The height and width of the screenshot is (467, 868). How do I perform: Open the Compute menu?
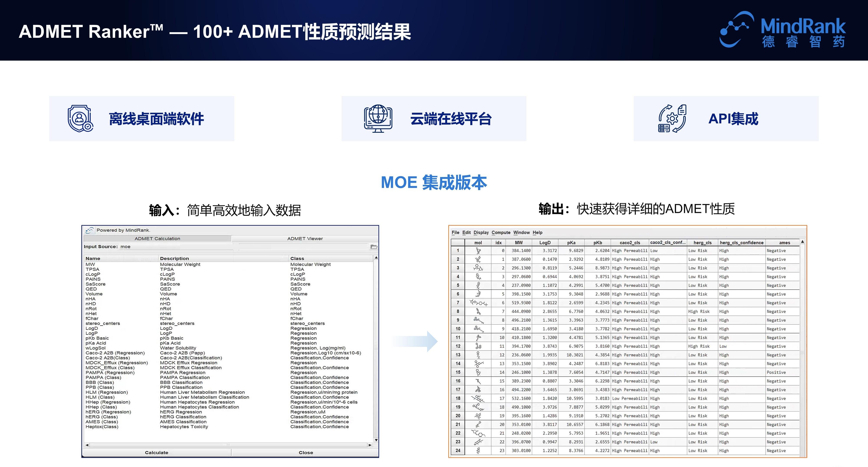pos(501,232)
